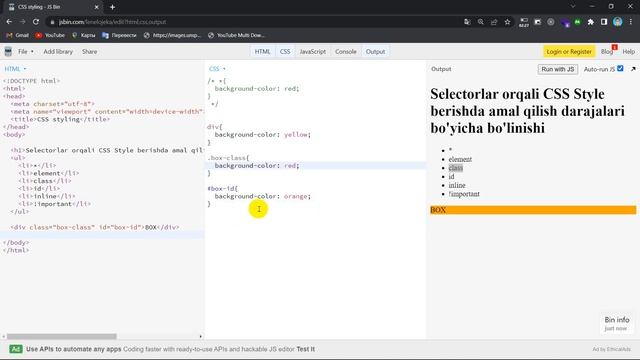Click the 'background-color: yellow;' CSS line
640x360 pixels.
(262, 134)
